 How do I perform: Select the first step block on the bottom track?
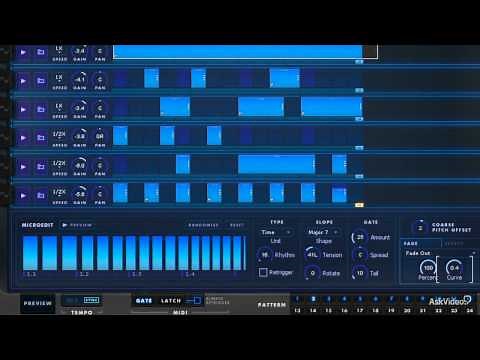(120, 193)
